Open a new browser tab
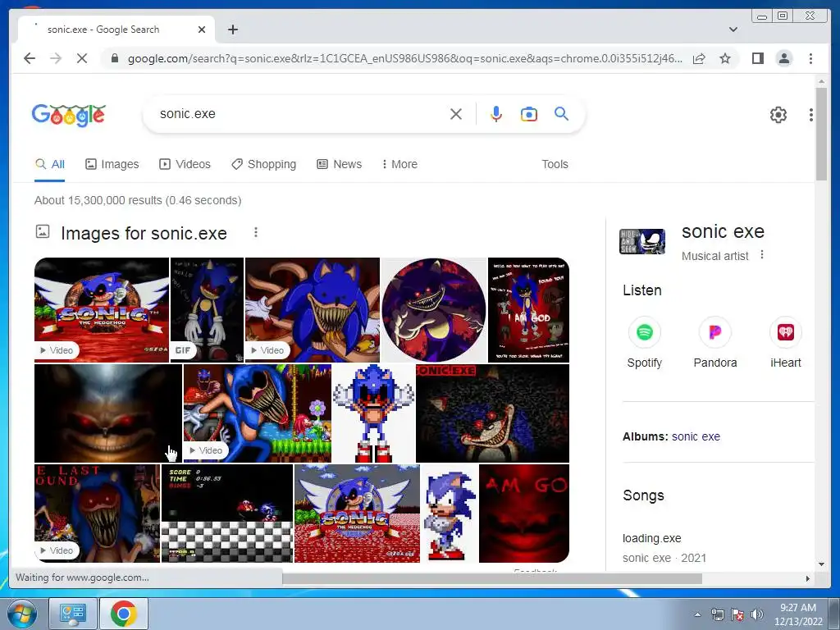This screenshot has height=630, width=840. [232, 30]
